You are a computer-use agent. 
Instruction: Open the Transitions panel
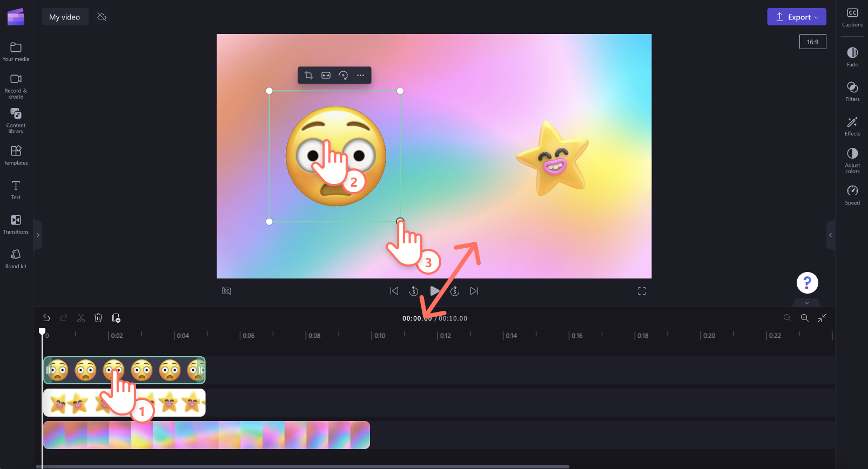pos(16,224)
